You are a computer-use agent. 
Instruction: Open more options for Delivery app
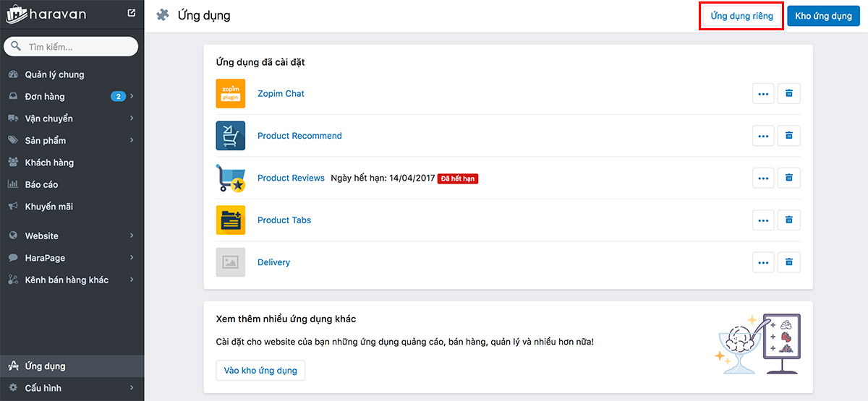[x=763, y=262]
